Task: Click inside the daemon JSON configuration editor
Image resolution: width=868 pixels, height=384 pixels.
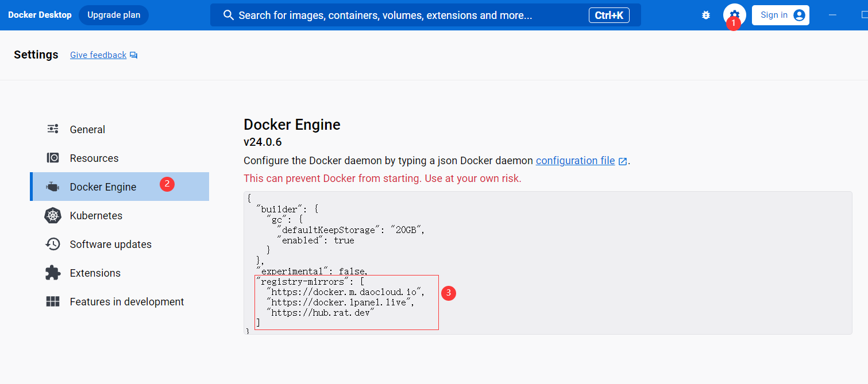Action: [x=547, y=262]
